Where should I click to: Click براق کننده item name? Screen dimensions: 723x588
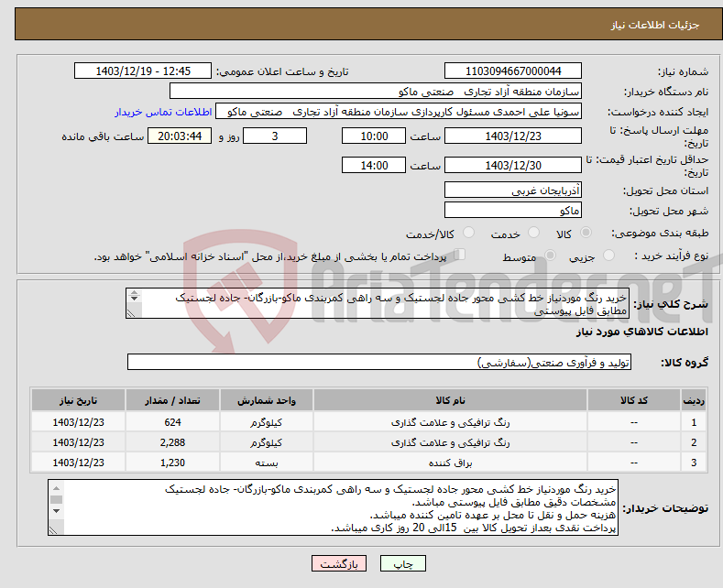[450, 463]
